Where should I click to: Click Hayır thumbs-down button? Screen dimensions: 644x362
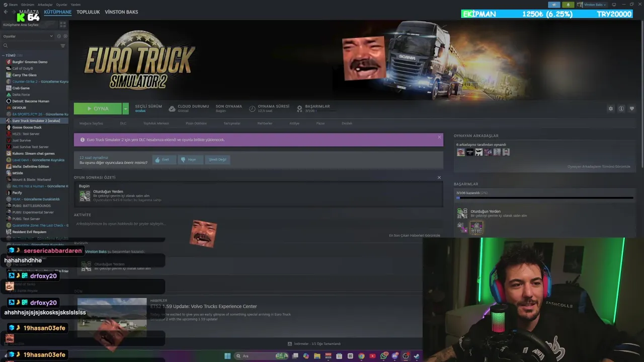[191, 159]
